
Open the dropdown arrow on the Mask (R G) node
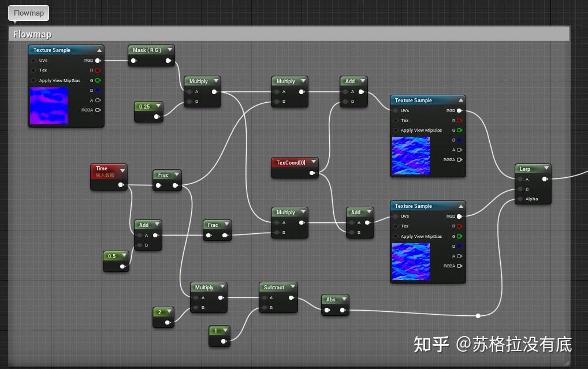coord(170,50)
